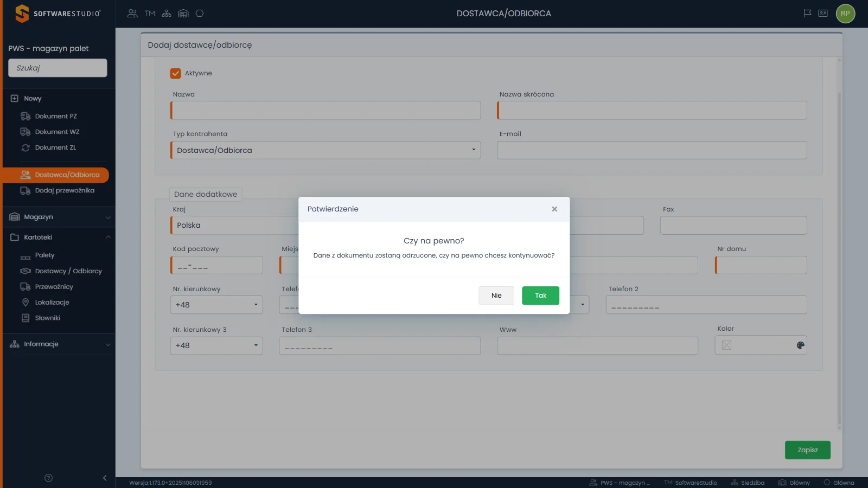Click the Szukaj search field
Image resolution: width=868 pixels, height=488 pixels.
click(x=58, y=68)
